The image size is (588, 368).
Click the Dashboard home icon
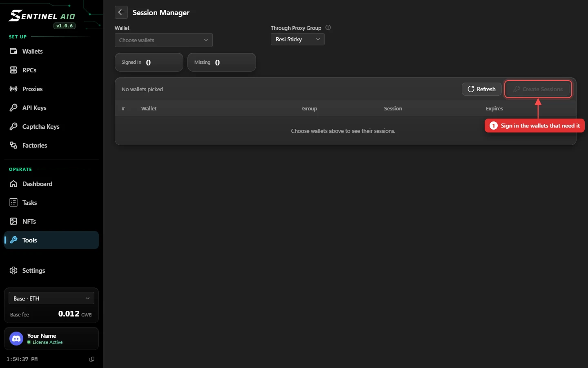point(13,184)
